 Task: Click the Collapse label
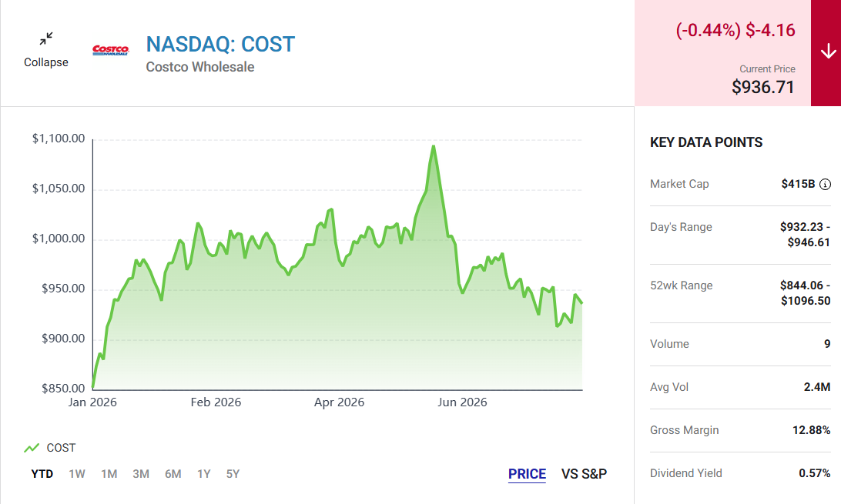click(46, 62)
